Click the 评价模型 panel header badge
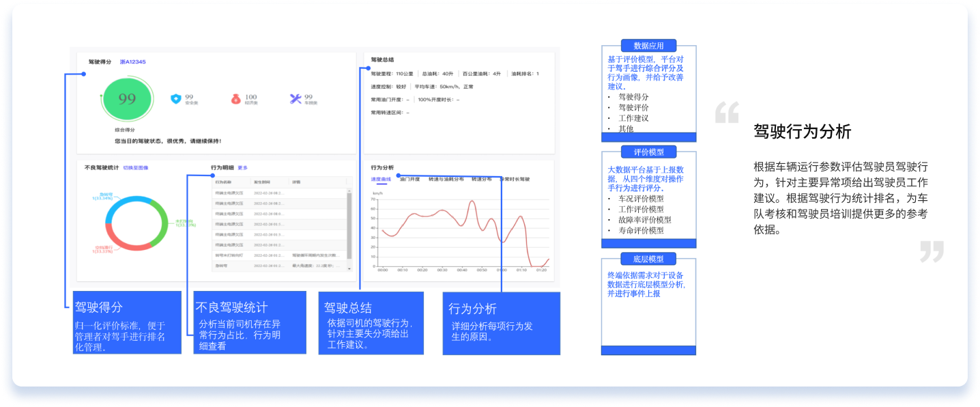 tap(648, 152)
